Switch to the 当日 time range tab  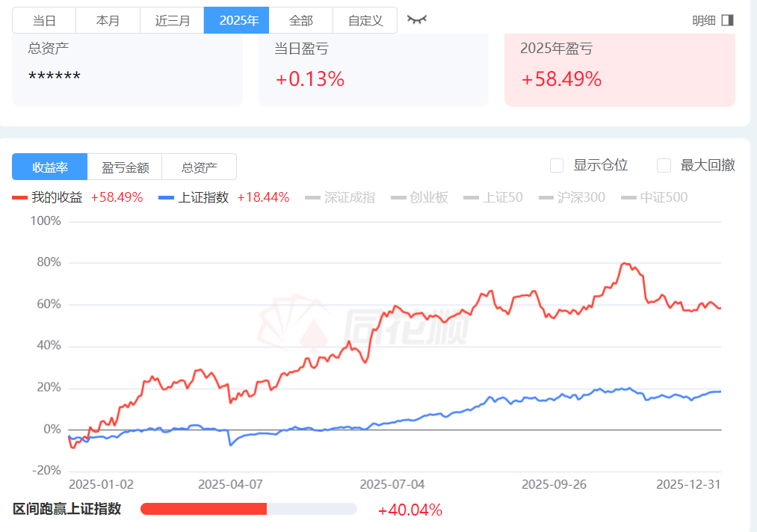tap(44, 20)
